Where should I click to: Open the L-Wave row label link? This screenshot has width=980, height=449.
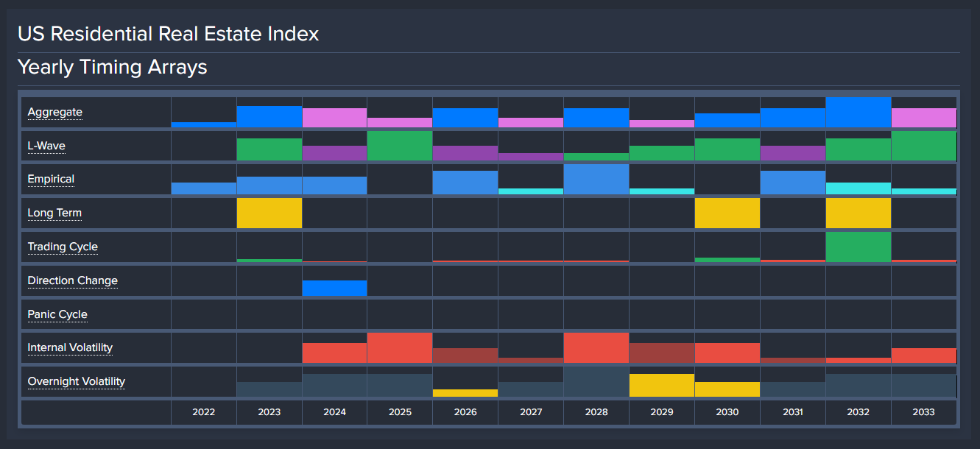[45, 145]
